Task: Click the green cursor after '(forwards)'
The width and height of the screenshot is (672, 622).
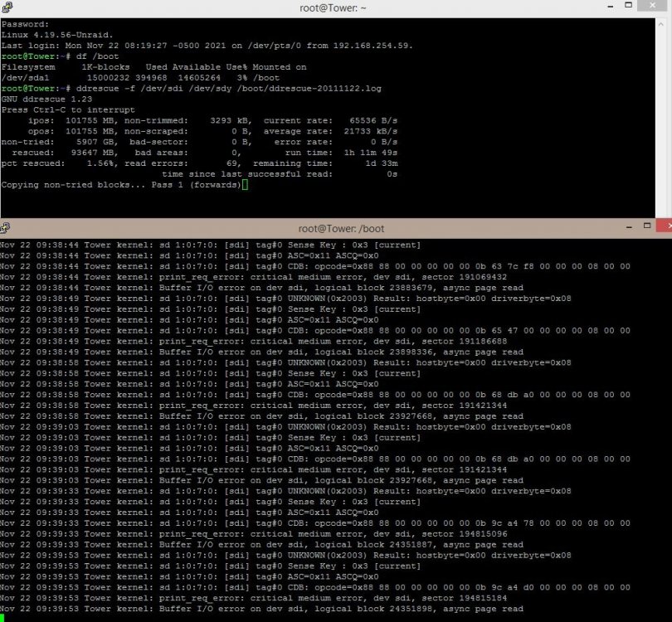Action: tap(245, 185)
